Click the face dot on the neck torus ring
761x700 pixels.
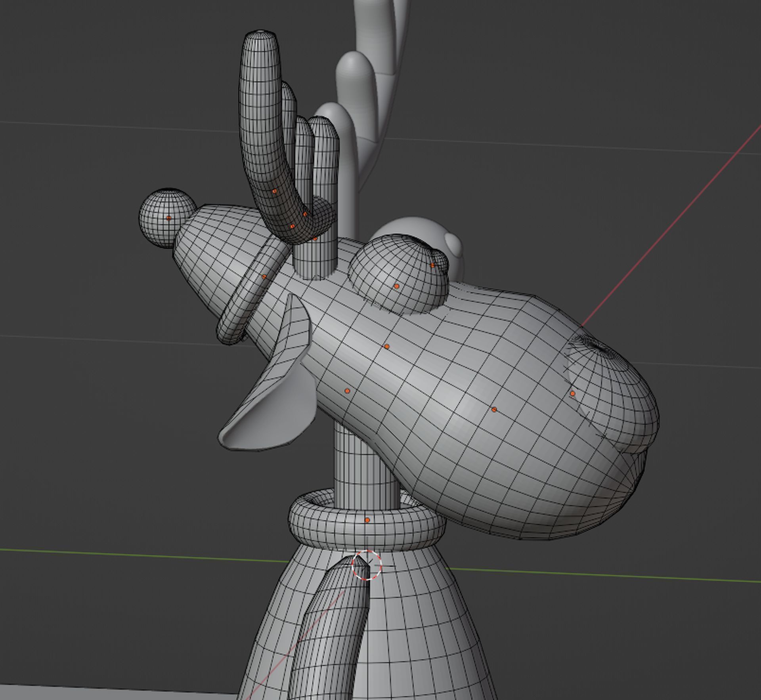click(x=367, y=520)
